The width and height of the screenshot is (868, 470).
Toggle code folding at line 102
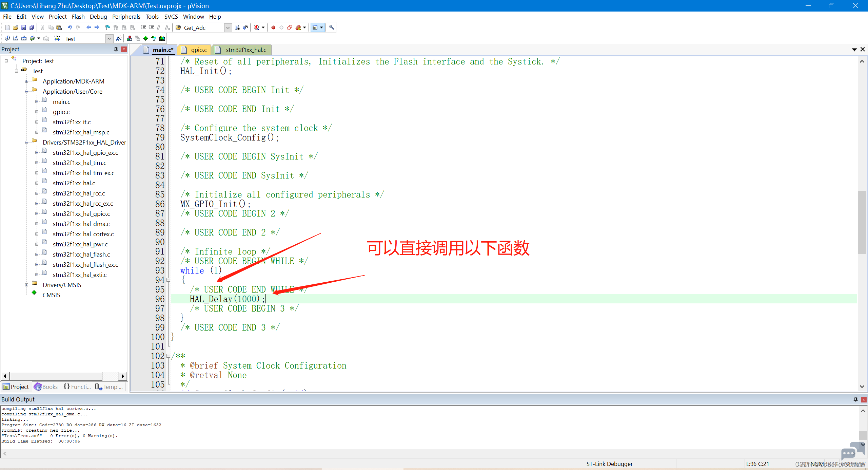[169, 356]
